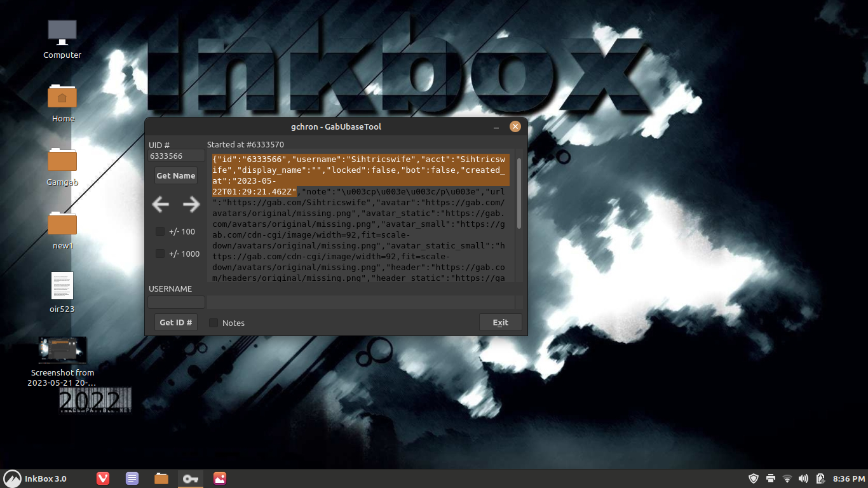Click the Get Name button
Screen dimensions: 868x488
(x=176, y=175)
